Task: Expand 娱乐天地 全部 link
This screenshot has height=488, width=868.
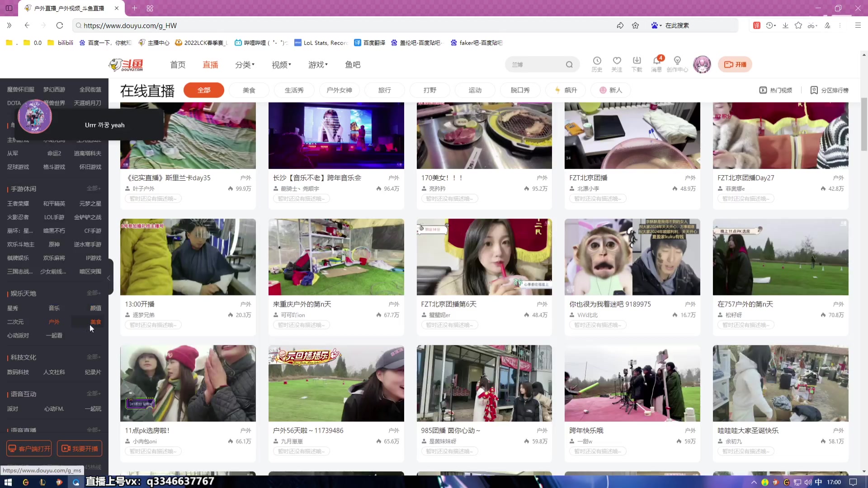Action: 94,293
